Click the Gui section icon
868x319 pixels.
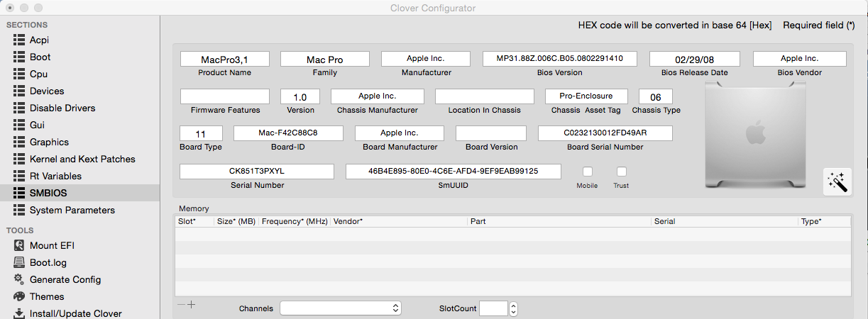click(x=19, y=125)
